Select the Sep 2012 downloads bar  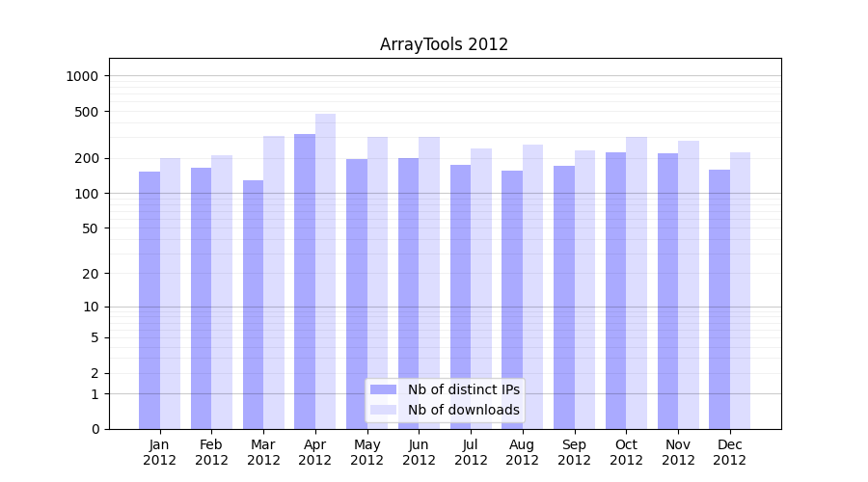[584, 289]
